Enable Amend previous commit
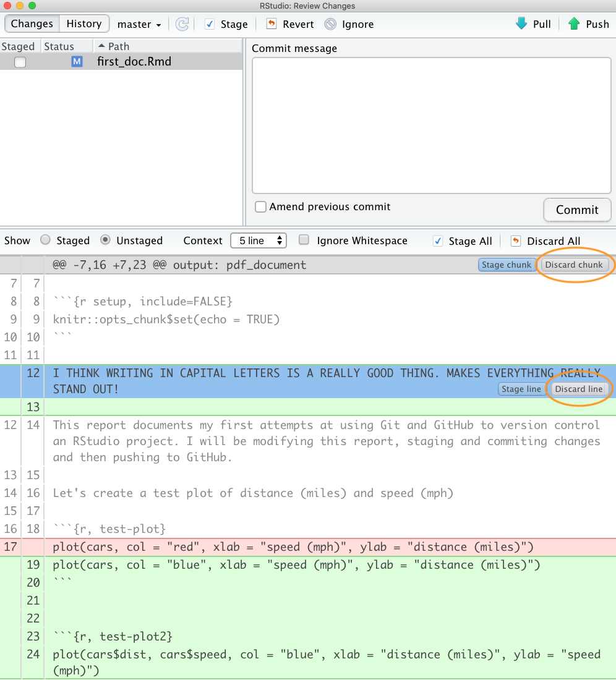 point(260,207)
